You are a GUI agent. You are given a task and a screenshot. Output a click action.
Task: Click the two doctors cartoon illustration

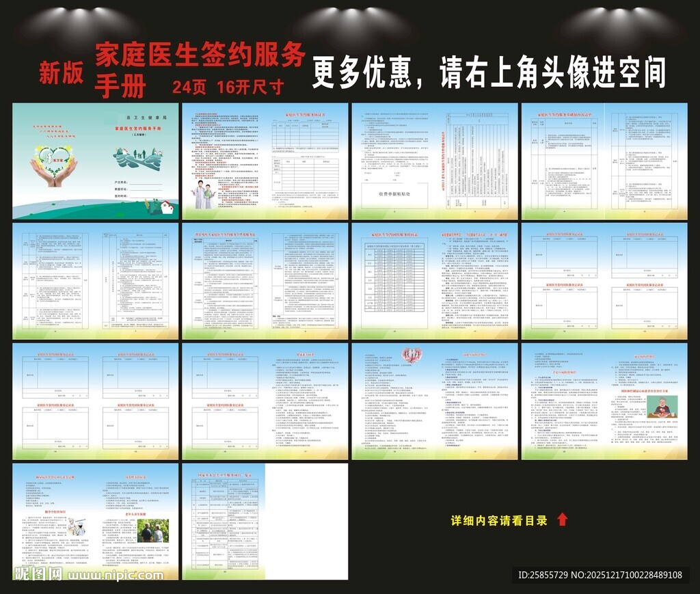[203, 194]
